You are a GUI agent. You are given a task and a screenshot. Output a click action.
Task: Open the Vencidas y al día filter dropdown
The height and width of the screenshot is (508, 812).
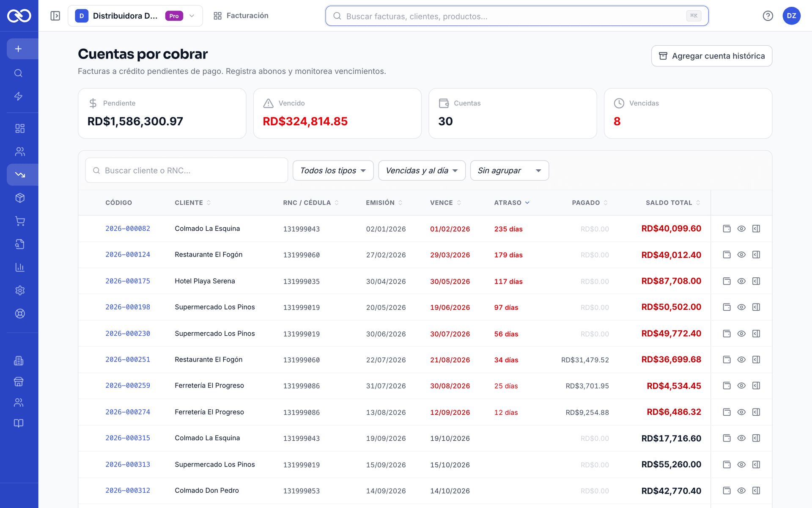pyautogui.click(x=422, y=171)
